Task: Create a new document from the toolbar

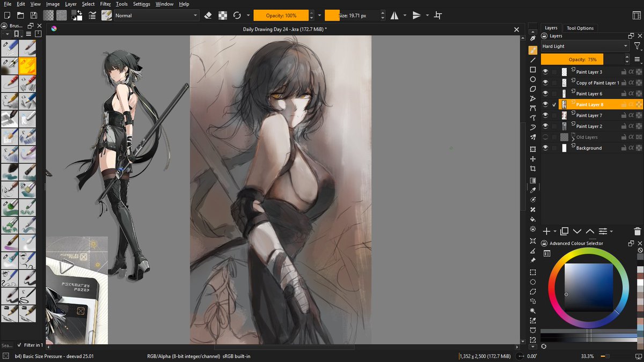Action: (8, 16)
